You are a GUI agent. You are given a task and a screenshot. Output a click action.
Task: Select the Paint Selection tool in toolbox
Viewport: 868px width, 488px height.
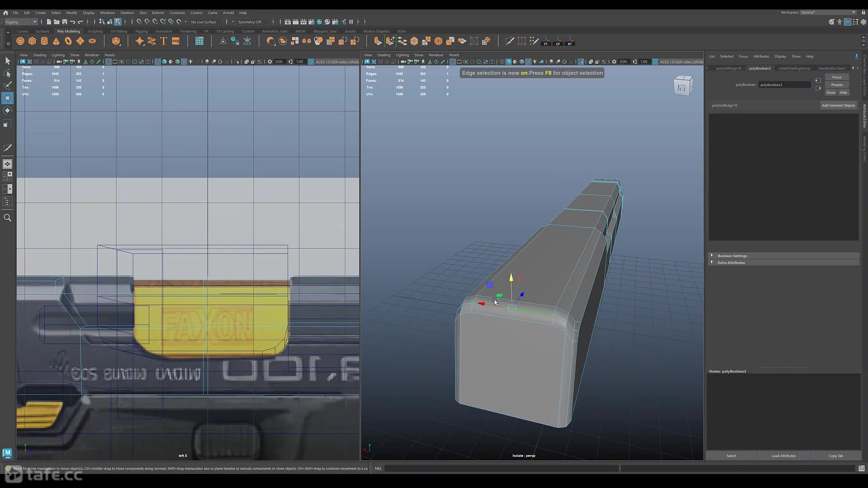click(x=7, y=85)
